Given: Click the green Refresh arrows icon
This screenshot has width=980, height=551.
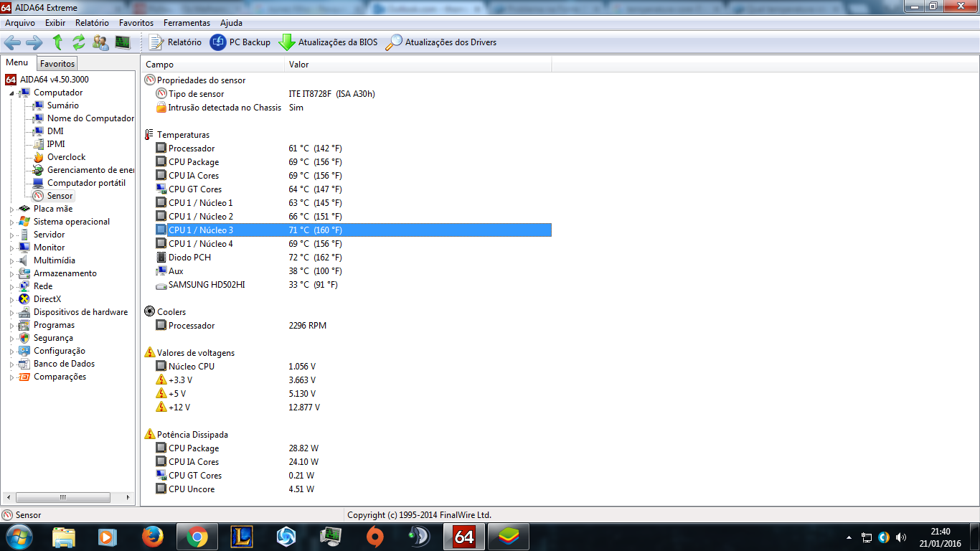Looking at the screenshot, I should point(79,42).
